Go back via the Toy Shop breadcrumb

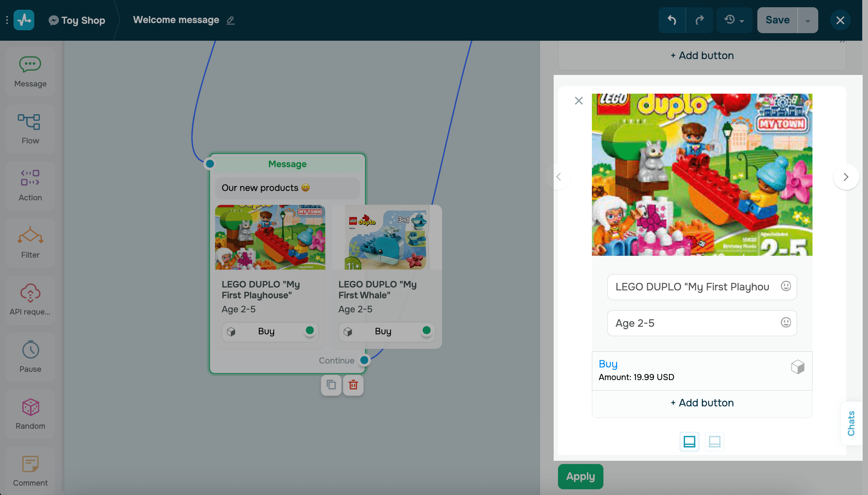click(83, 20)
